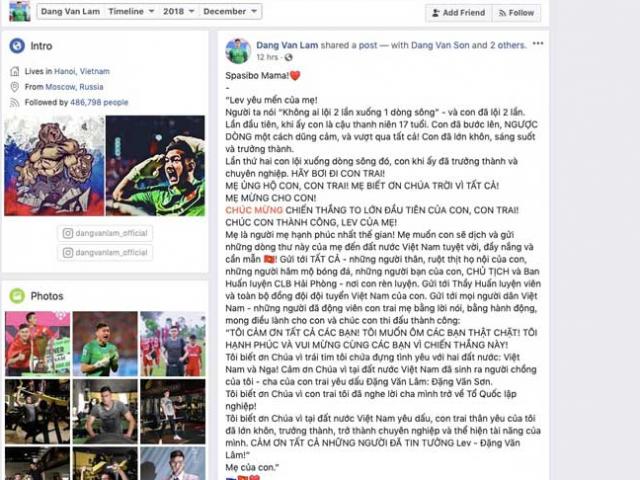
Task: Open the Moscow, Russia link
Action: [74, 87]
